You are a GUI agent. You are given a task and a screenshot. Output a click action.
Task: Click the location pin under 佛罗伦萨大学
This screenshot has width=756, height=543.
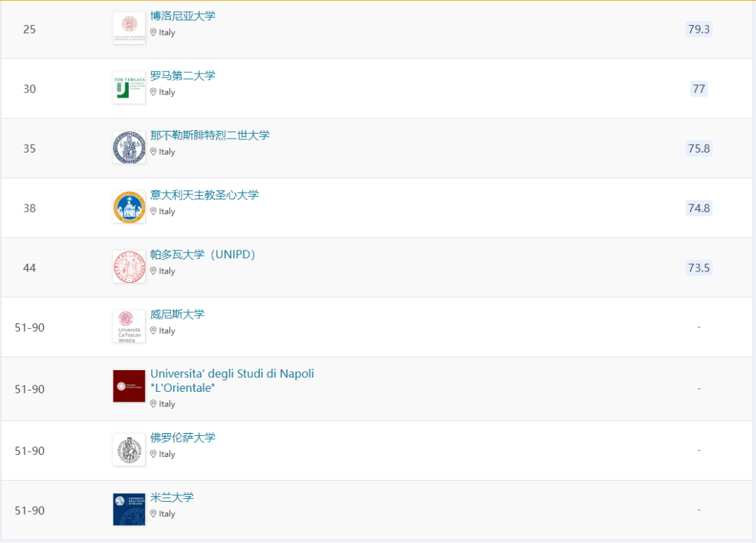(153, 454)
